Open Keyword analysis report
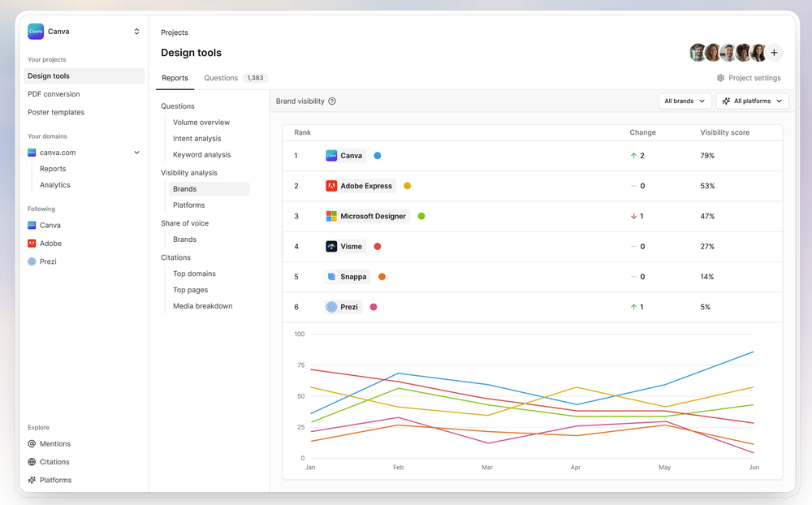Image resolution: width=812 pixels, height=505 pixels. tap(202, 154)
